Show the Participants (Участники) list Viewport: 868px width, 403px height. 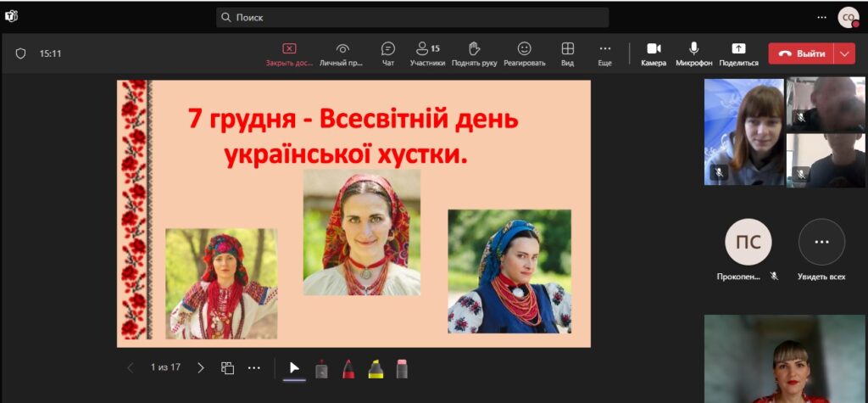click(x=427, y=53)
